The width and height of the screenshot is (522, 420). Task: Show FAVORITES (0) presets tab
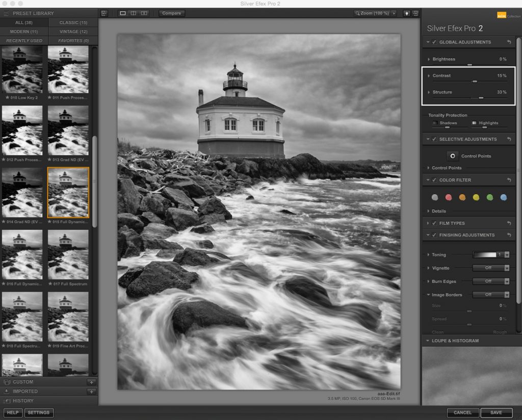[73, 41]
